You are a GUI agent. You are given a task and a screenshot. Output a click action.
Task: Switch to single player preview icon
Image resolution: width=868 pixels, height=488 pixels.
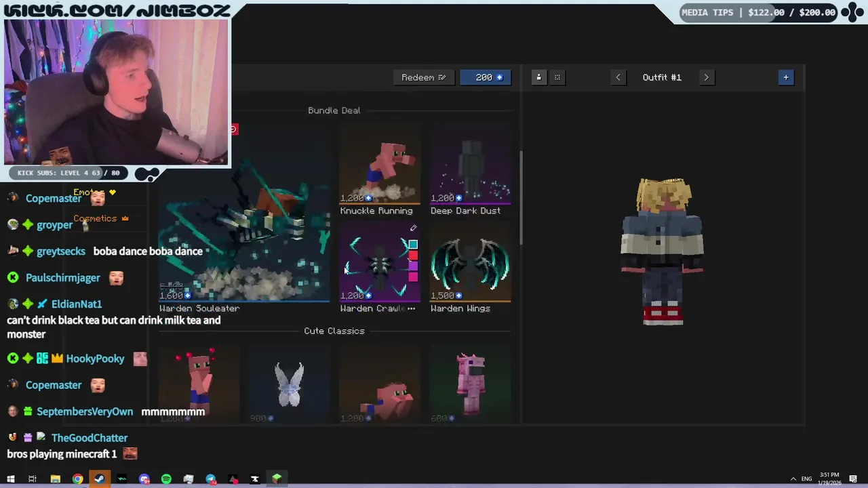(539, 77)
